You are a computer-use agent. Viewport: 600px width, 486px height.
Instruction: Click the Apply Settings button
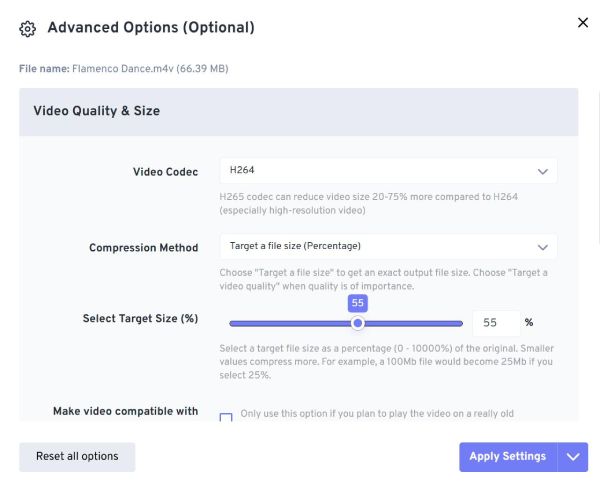(x=508, y=457)
